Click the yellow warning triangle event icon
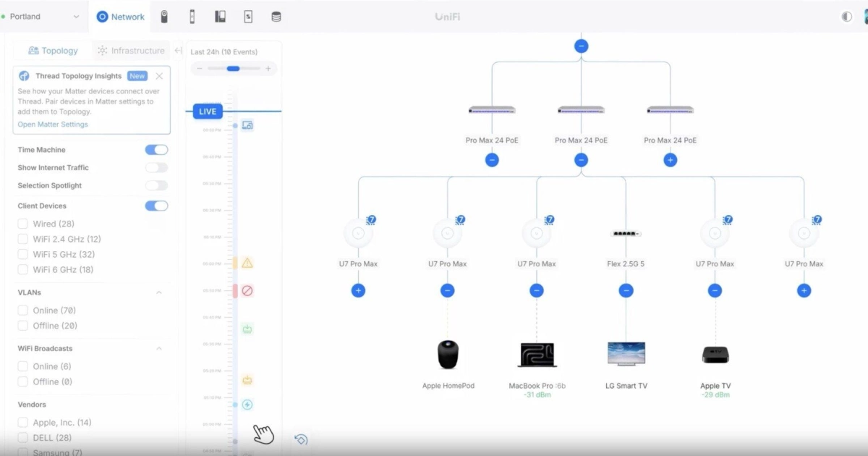Viewport: 868px width, 456px height. pyautogui.click(x=247, y=263)
